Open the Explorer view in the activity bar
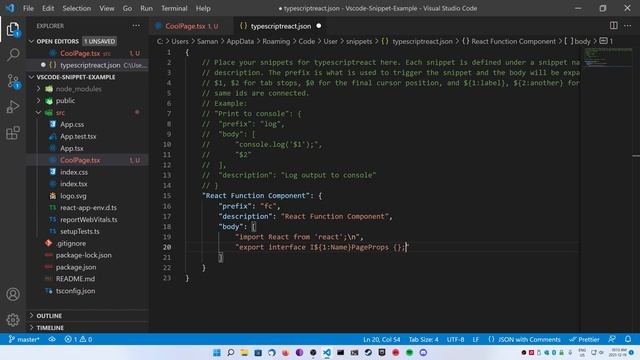This screenshot has height=360, width=640. 13,29
